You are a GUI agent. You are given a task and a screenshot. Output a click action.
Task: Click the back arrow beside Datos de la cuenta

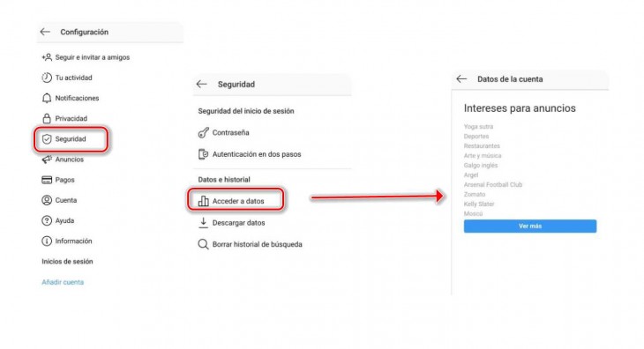[461, 78]
